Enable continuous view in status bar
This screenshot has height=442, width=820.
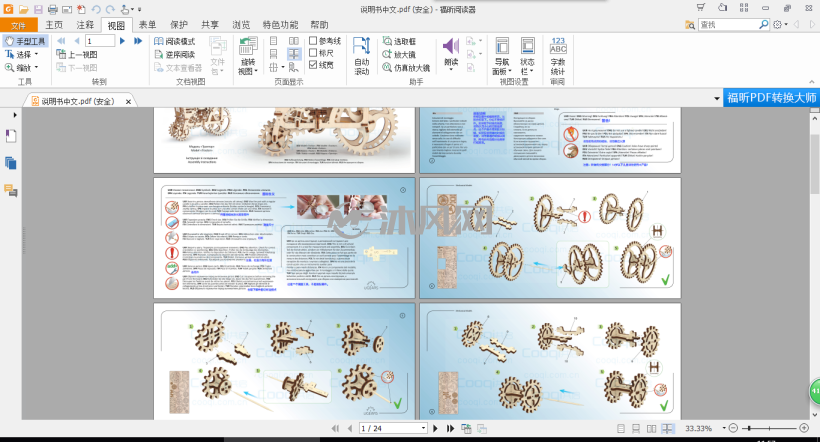pos(636,428)
